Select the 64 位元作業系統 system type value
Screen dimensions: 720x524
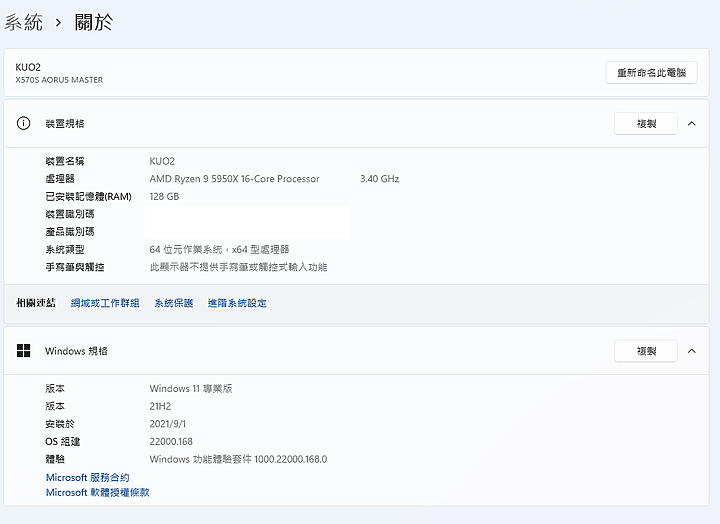(219, 249)
